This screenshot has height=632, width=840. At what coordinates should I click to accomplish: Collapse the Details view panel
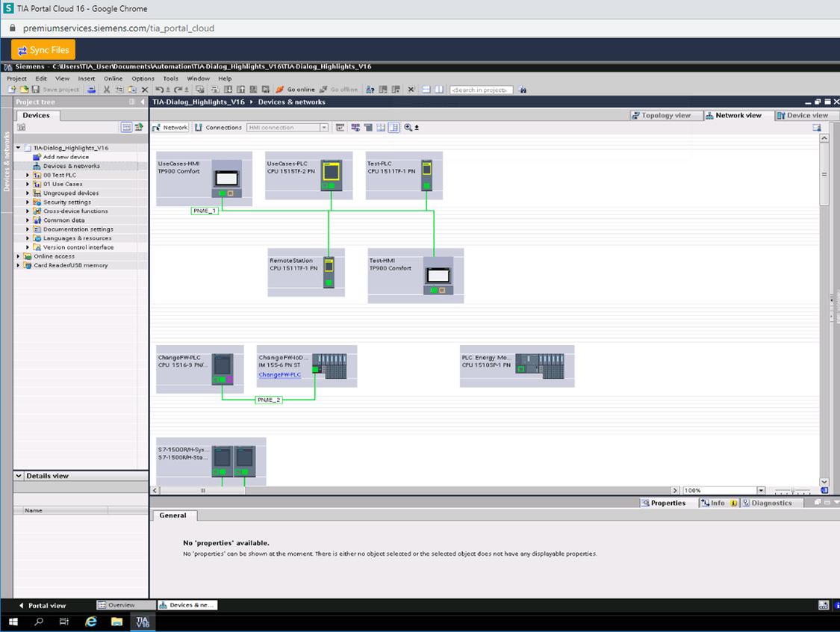click(x=19, y=475)
